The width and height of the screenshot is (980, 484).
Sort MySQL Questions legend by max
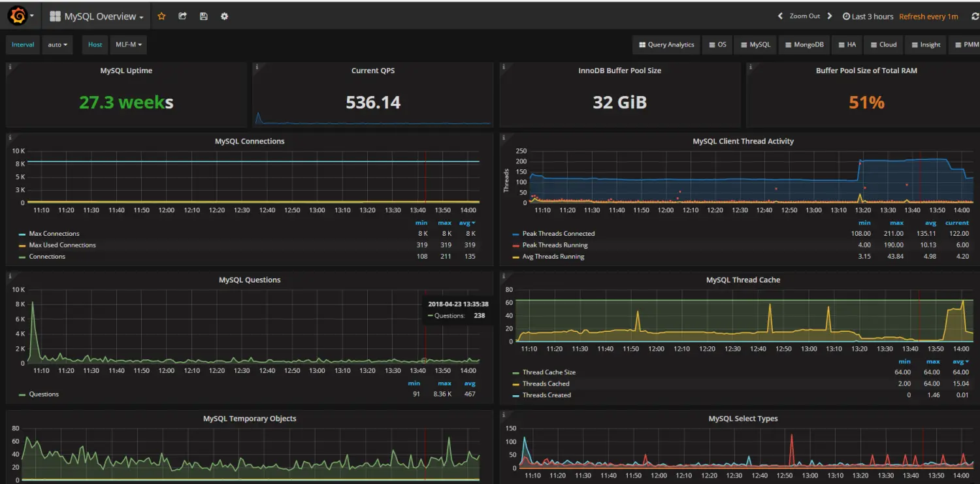pyautogui.click(x=445, y=383)
